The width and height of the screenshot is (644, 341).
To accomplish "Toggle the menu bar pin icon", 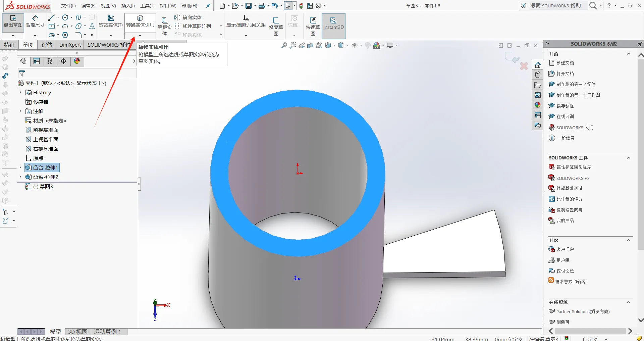I will (x=208, y=6).
